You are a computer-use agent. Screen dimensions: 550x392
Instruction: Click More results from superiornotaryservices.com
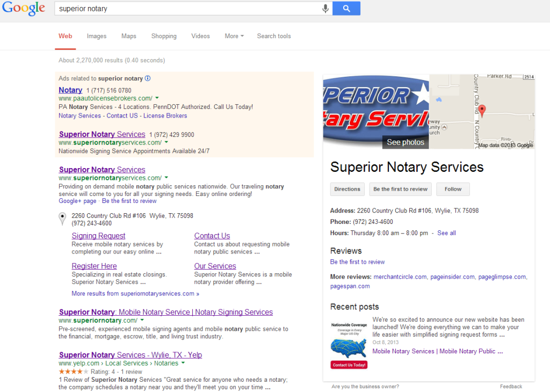(x=135, y=294)
